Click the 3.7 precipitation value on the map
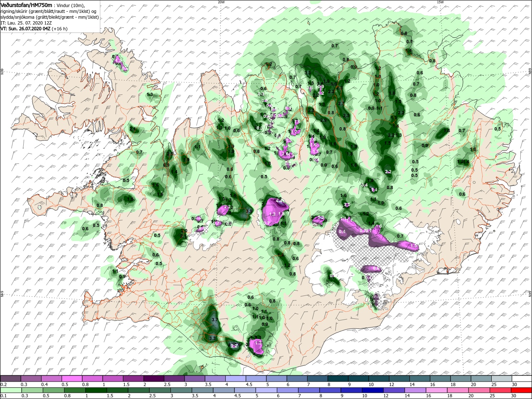 pyautogui.click(x=214, y=320)
